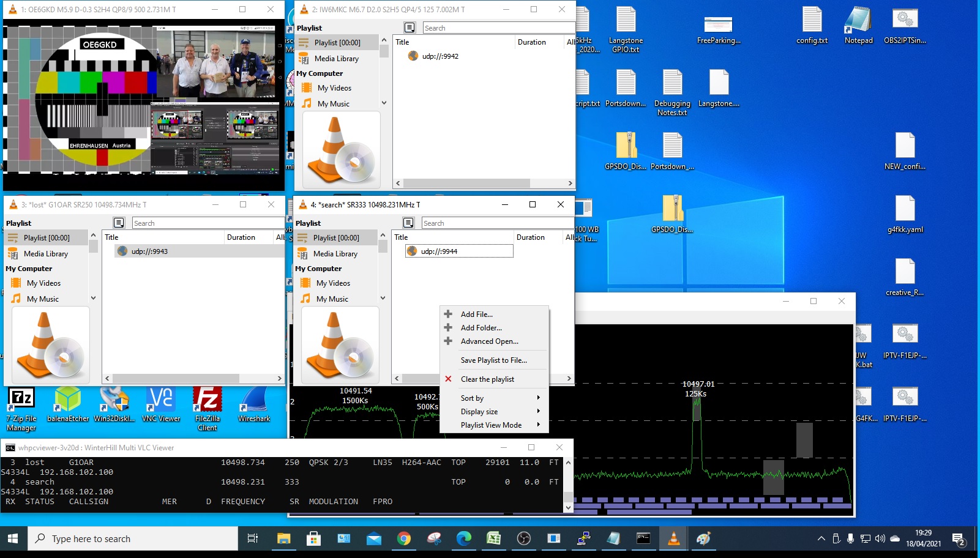Open g4fkk.yaml desktop file

[905, 215]
